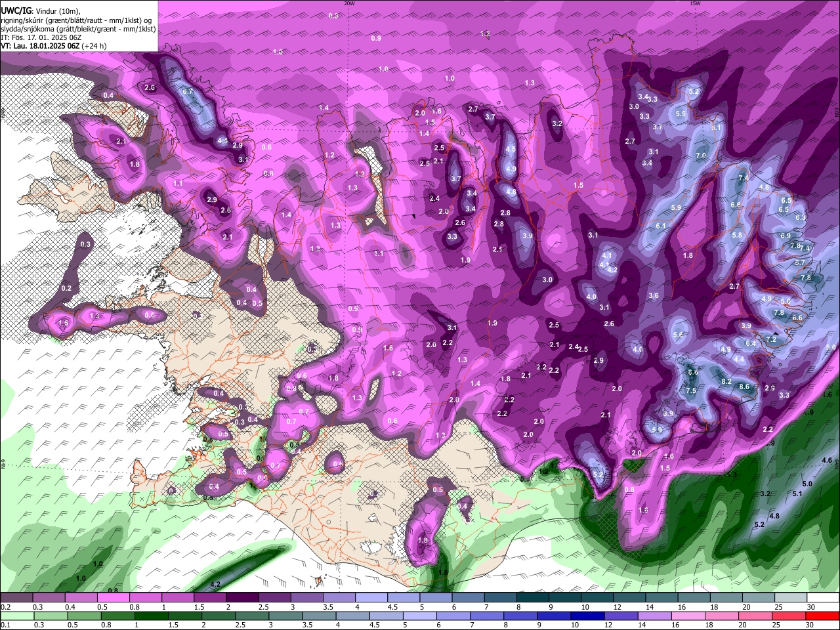Select the deep navy 10–12 rain legend swatch
This screenshot has width=840, height=630.
(587, 616)
